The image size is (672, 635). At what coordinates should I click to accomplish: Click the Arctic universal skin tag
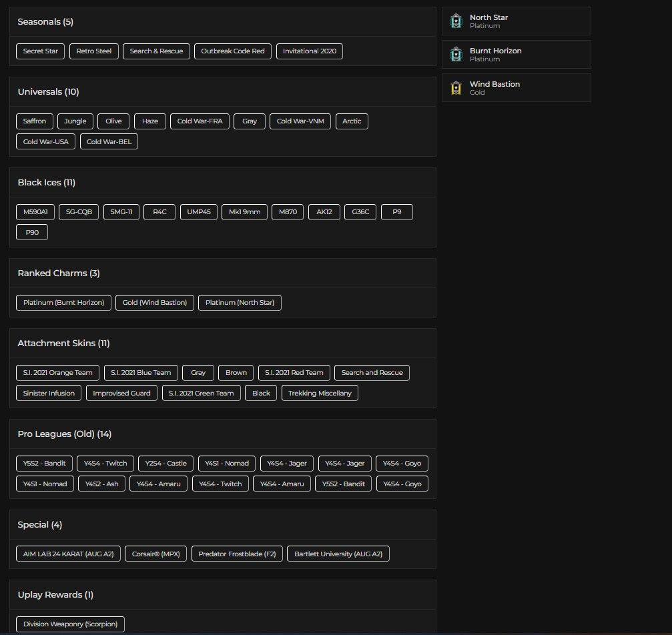(352, 121)
